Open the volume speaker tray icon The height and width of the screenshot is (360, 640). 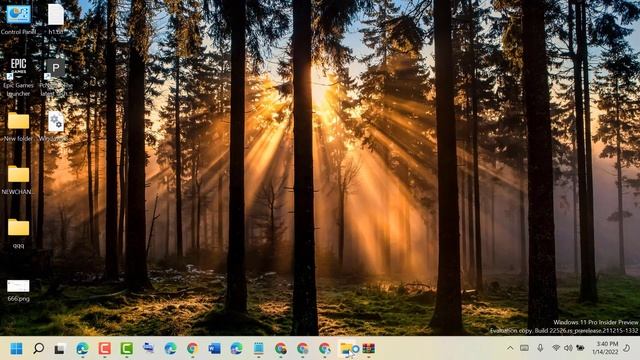(x=568, y=348)
